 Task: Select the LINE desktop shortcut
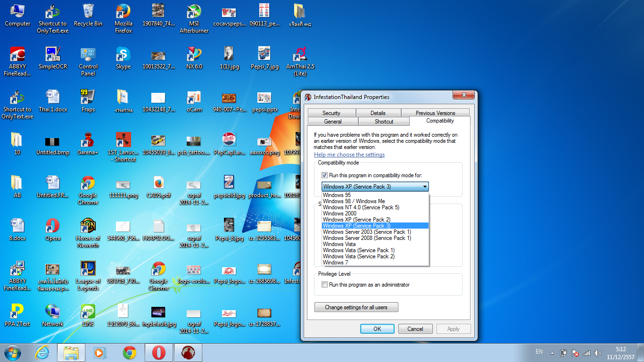[x=88, y=316]
